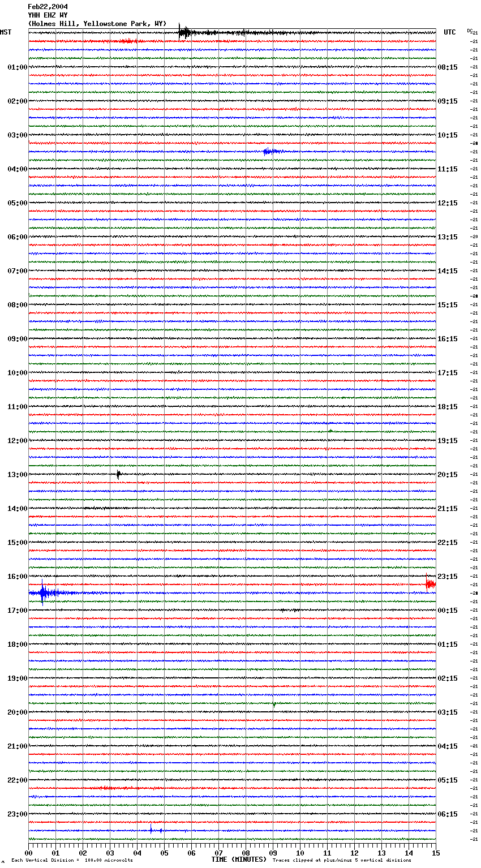This screenshot has height=868, width=481.
Task: Click the 03:15 UTC time label
Action: pyautogui.click(x=448, y=712)
